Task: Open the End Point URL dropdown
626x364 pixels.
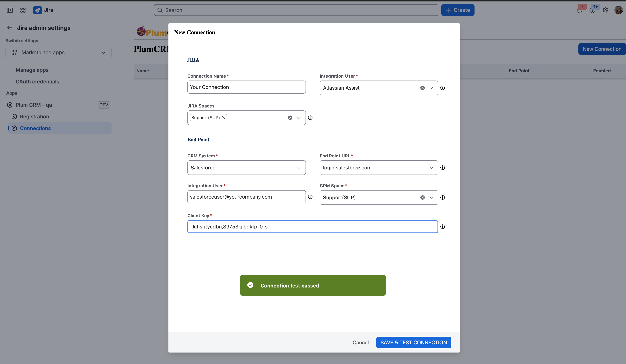Action: (379, 168)
